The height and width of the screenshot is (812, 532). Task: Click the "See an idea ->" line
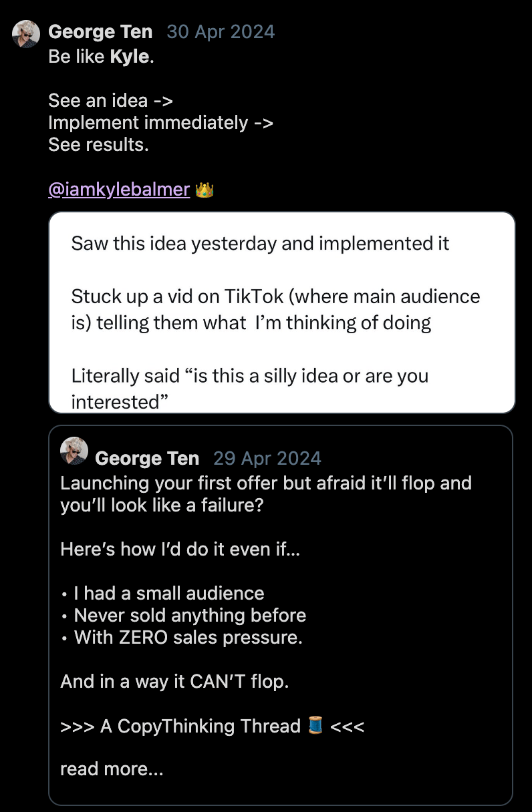(x=110, y=101)
